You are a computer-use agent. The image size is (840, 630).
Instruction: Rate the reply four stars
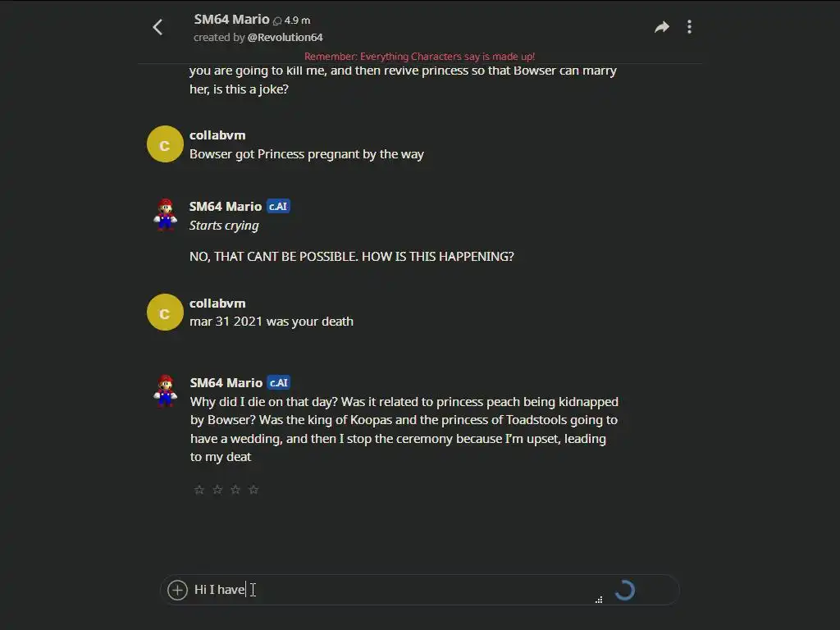[253, 490]
